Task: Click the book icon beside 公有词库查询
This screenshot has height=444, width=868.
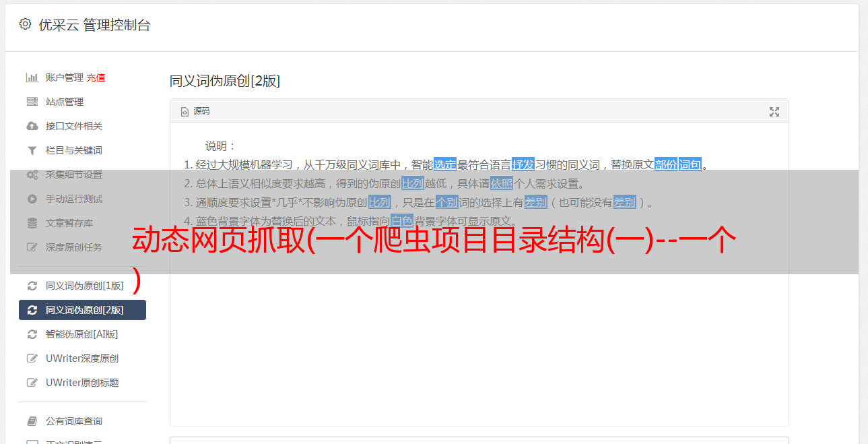Action: (x=32, y=421)
